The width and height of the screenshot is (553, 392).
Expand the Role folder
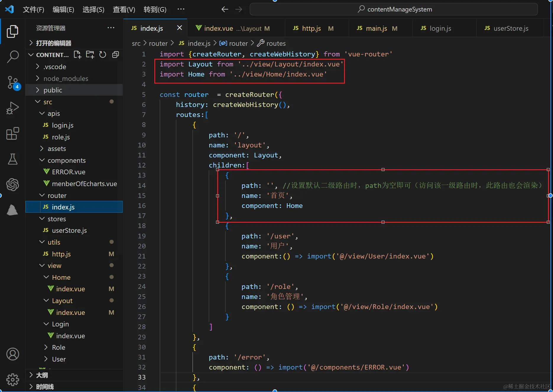pyautogui.click(x=74, y=347)
